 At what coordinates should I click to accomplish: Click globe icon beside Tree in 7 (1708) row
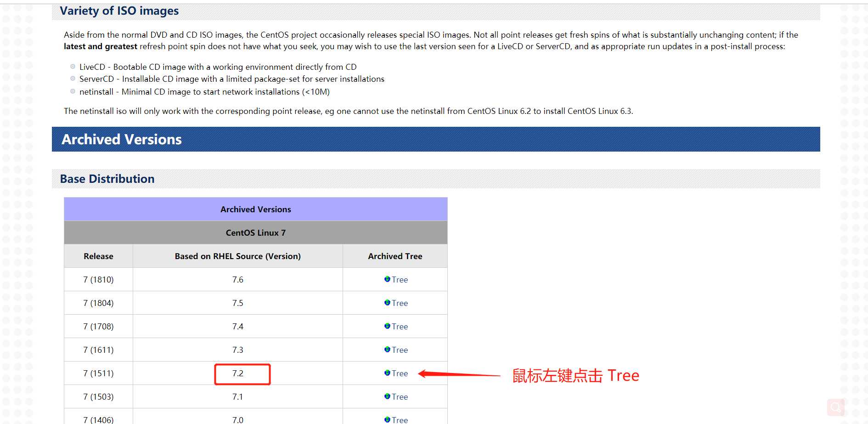(x=387, y=326)
